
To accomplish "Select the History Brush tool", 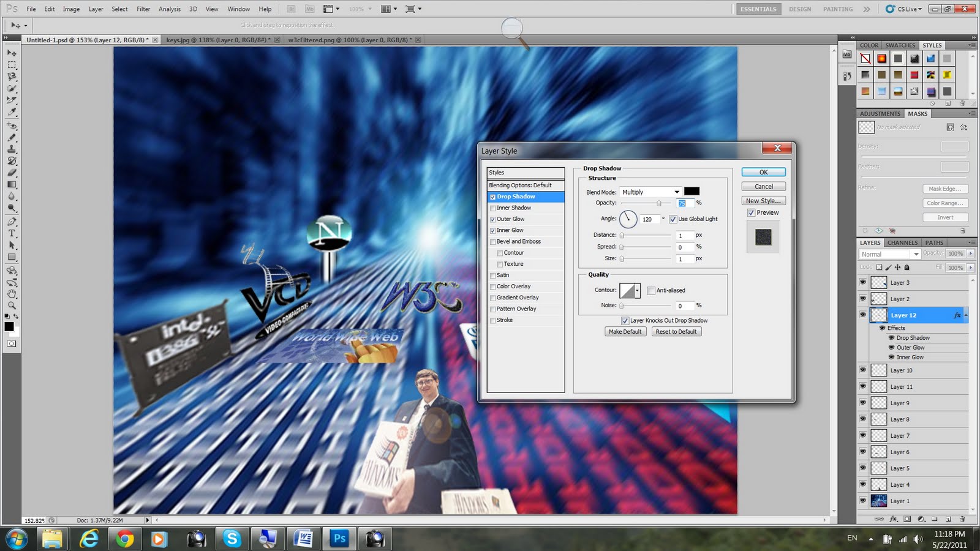I will pos(12,161).
